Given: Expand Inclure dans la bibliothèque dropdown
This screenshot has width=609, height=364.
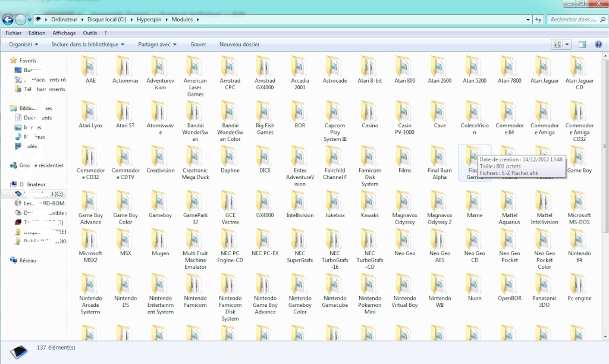Looking at the screenshot, I should (88, 44).
